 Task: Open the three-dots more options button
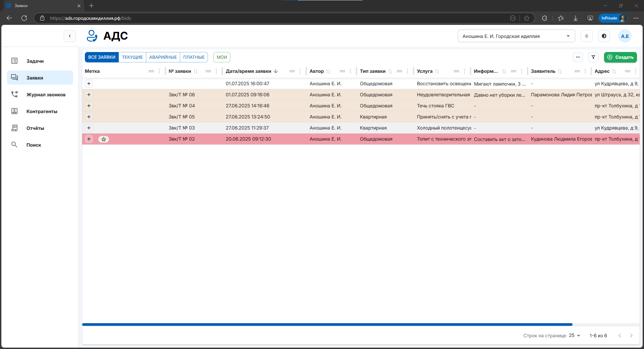point(578,57)
